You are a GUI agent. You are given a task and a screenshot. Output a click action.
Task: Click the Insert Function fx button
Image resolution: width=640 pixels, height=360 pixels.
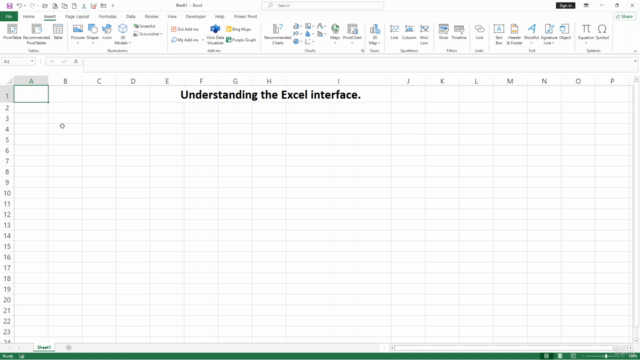tap(76, 61)
